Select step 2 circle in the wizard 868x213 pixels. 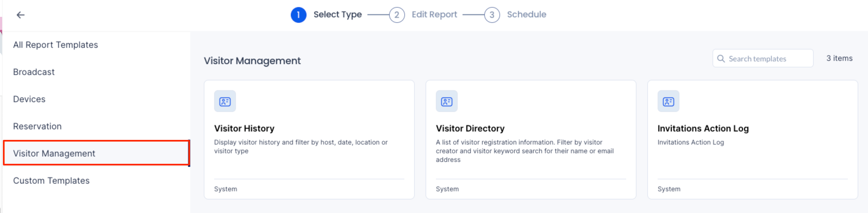pyautogui.click(x=396, y=15)
